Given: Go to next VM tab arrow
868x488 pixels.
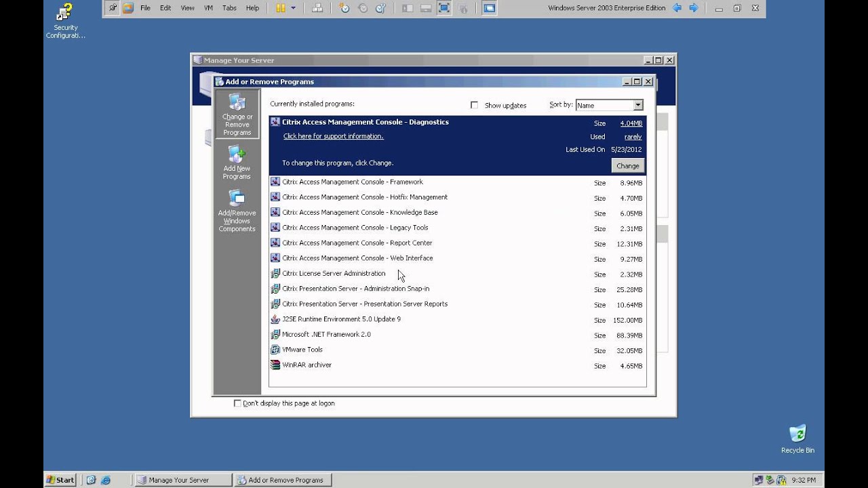Looking at the screenshot, I should 694,8.
